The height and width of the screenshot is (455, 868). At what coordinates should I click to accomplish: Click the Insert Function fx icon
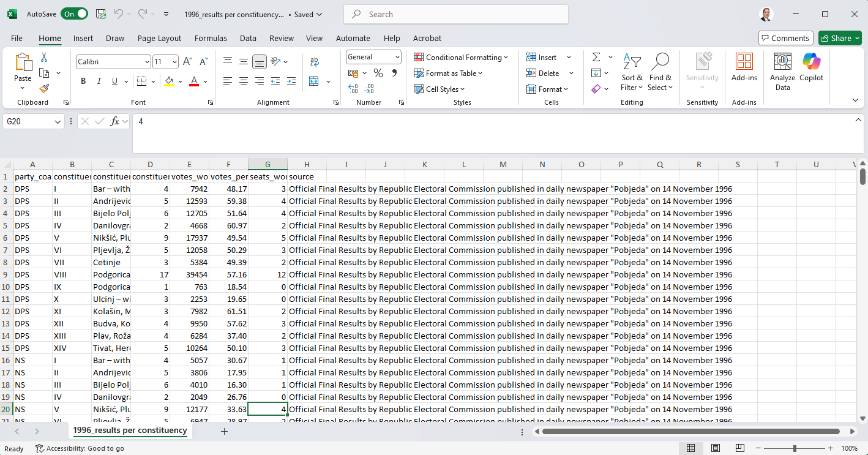click(x=114, y=121)
